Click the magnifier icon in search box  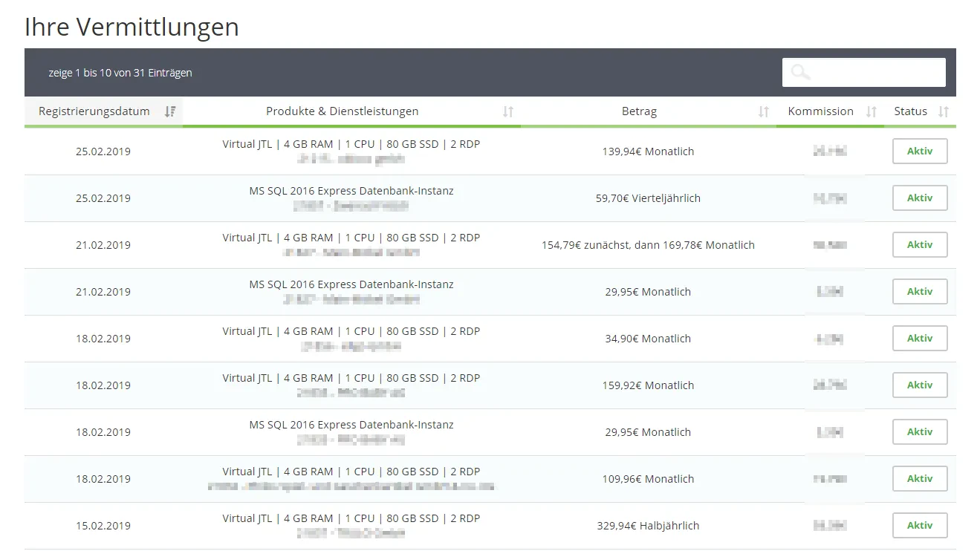coord(800,72)
